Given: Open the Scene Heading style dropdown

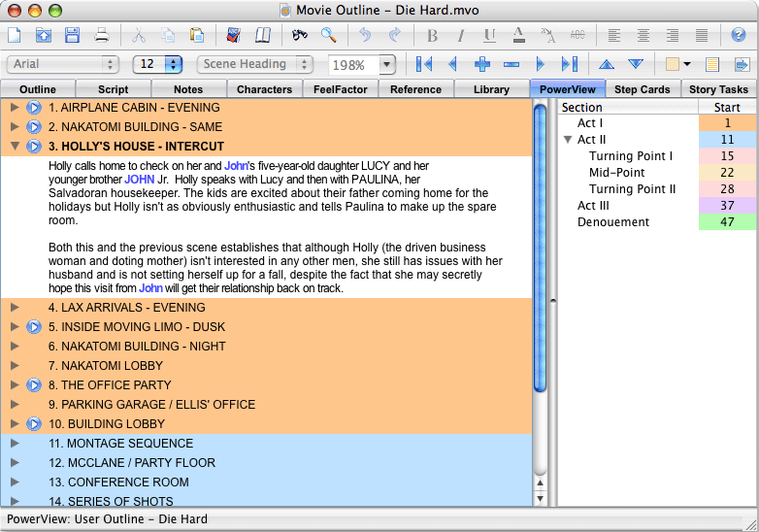Looking at the screenshot, I should click(254, 64).
